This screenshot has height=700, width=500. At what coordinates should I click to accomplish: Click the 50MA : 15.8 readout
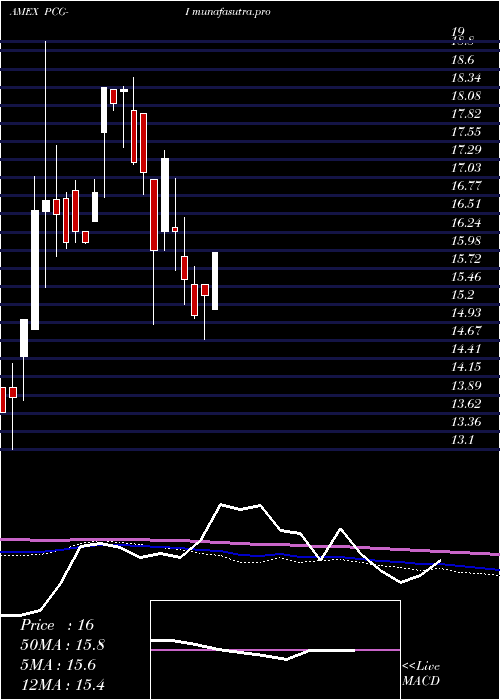pos(62,645)
